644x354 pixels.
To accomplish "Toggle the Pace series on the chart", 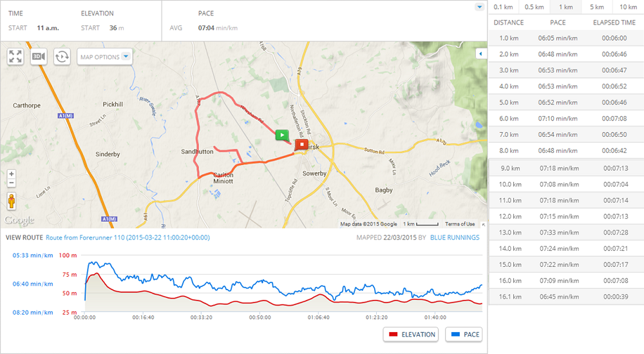I will [x=464, y=335].
